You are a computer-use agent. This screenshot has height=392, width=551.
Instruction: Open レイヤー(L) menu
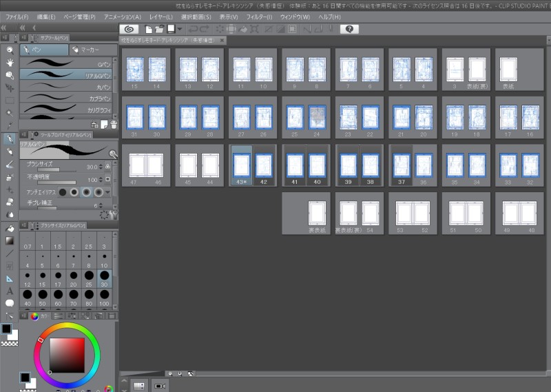point(161,17)
